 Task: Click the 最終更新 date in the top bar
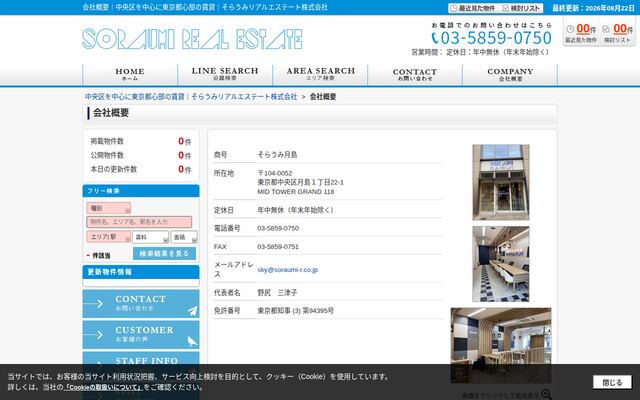coord(593,8)
